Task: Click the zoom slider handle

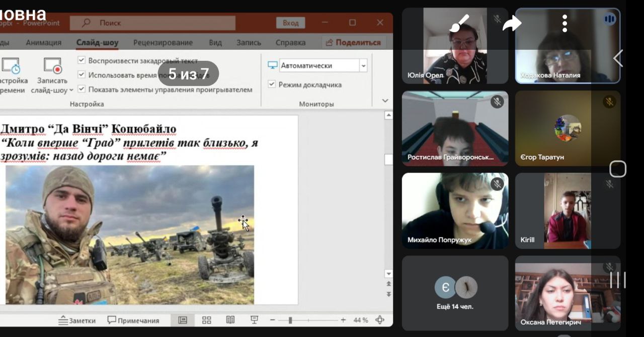Action: tap(290, 320)
